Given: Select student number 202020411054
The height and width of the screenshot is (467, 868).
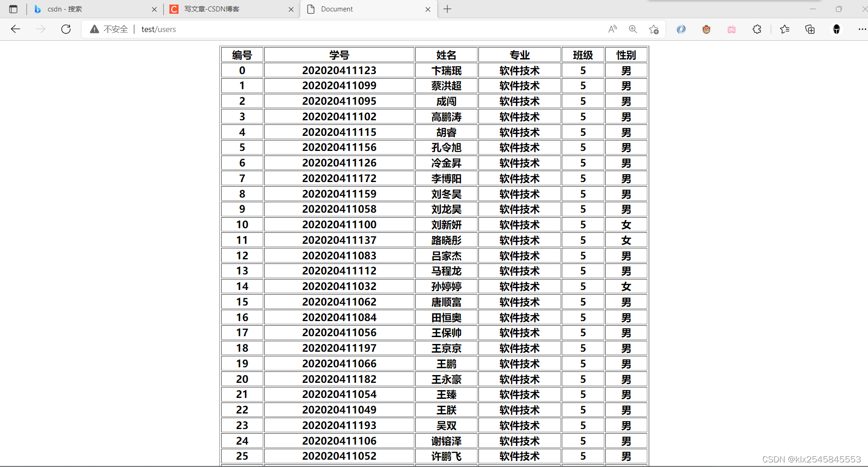Looking at the screenshot, I should (339, 394).
